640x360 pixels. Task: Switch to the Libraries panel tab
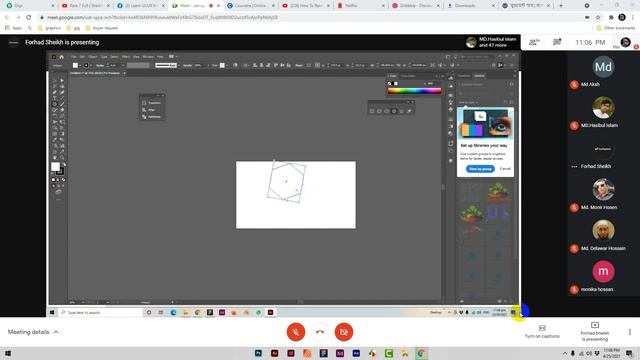pyautogui.click(x=479, y=76)
